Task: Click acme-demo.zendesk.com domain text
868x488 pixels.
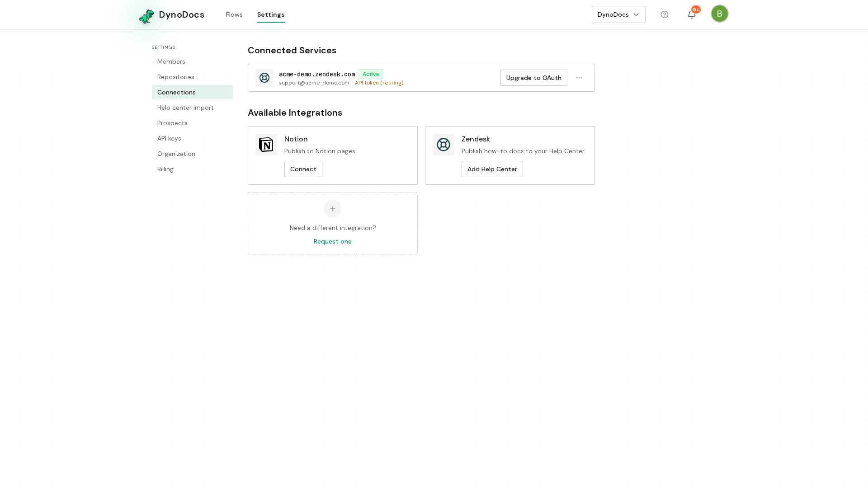Action: click(x=317, y=74)
